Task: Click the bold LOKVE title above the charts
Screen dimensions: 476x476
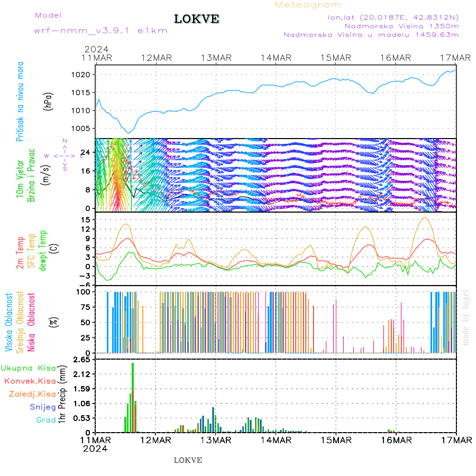Action: click(197, 19)
